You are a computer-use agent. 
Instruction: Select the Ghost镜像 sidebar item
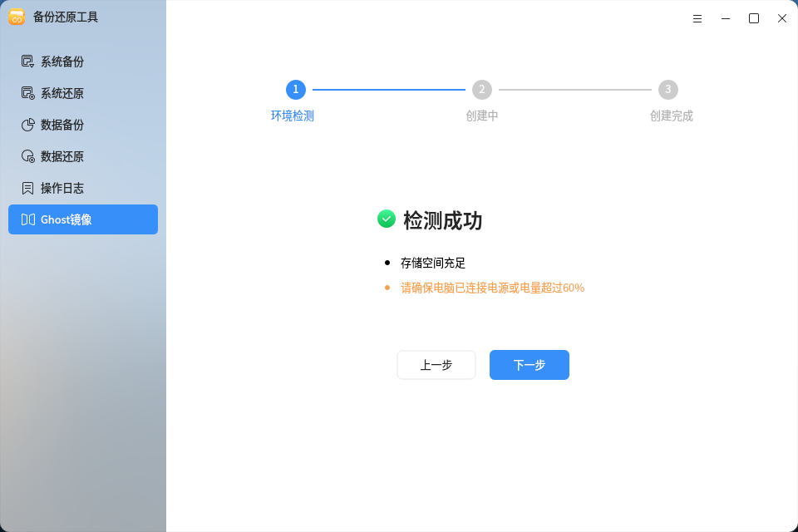[x=83, y=219]
